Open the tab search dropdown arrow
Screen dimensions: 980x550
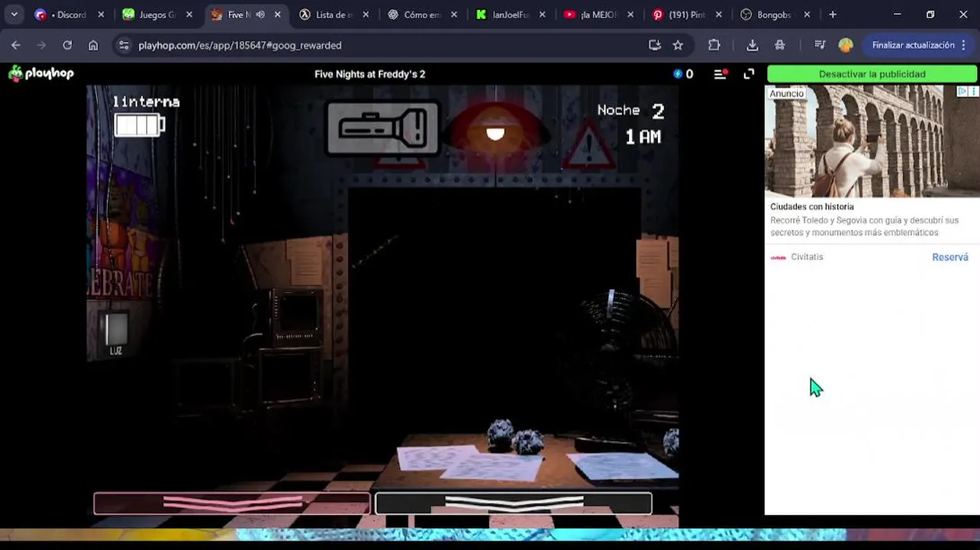click(15, 15)
